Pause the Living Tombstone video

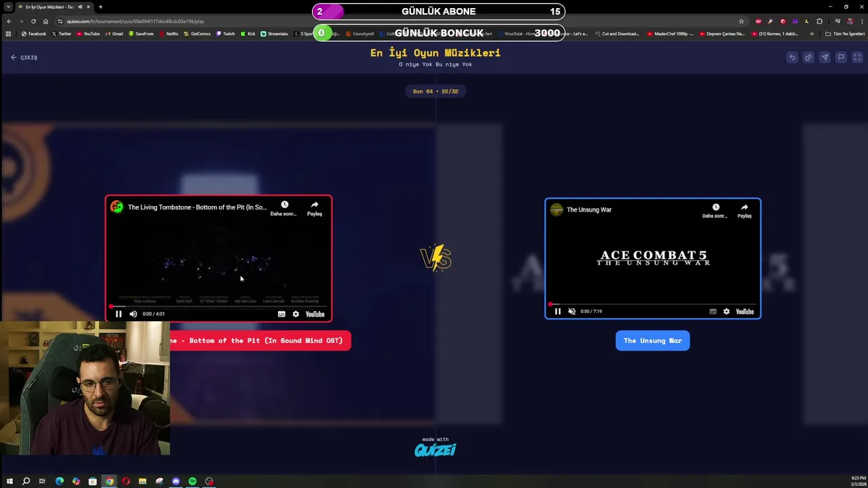pos(119,314)
